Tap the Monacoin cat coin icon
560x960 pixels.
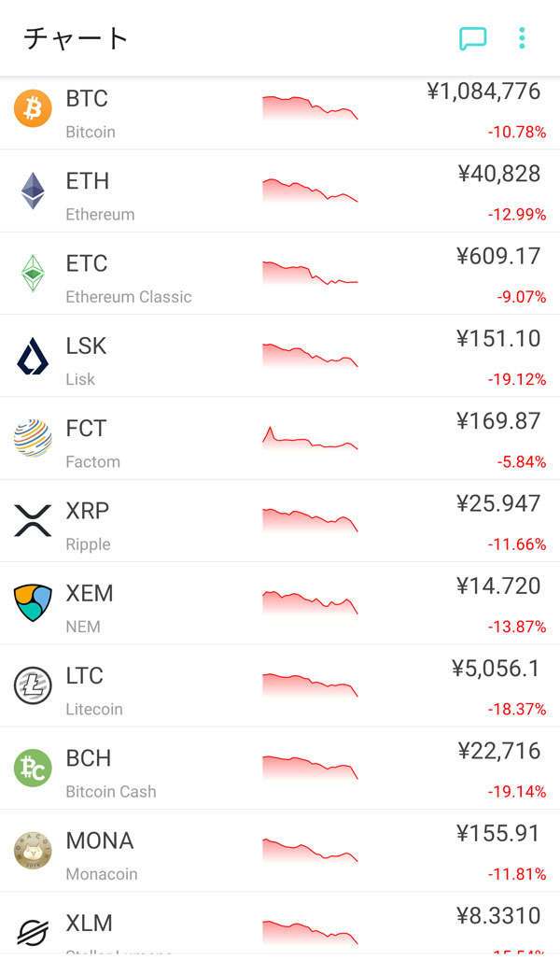click(33, 850)
